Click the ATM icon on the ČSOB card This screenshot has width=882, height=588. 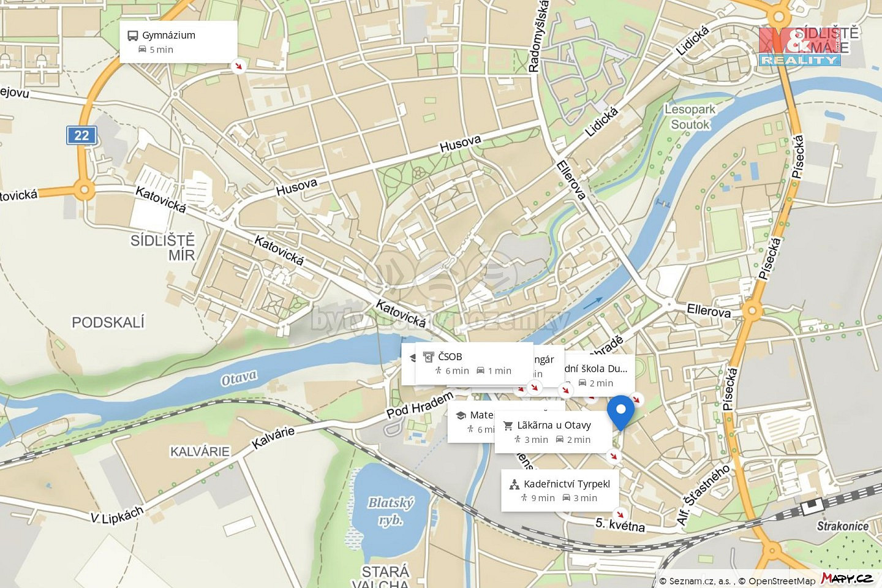(429, 356)
